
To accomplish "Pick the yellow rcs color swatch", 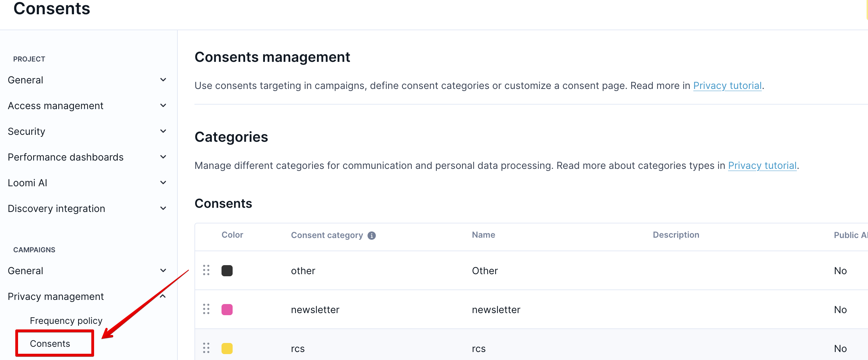I will pyautogui.click(x=227, y=349).
